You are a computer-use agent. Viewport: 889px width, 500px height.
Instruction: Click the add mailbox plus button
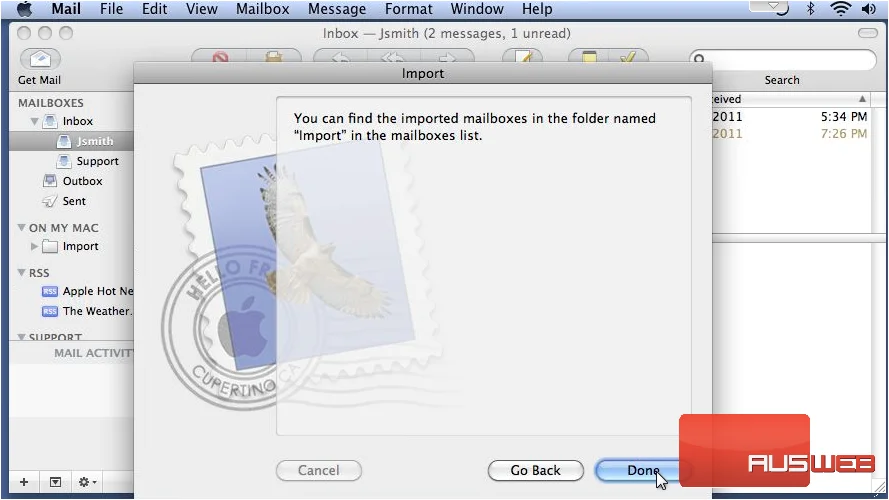point(24,482)
